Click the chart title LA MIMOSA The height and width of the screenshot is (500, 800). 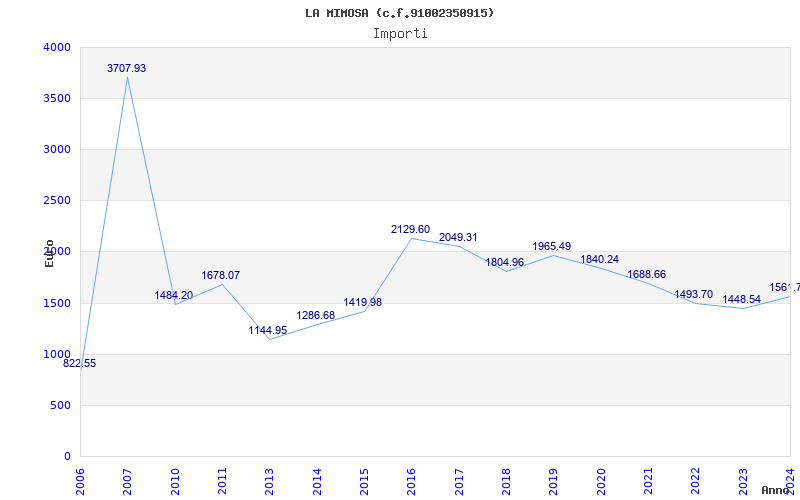click(x=399, y=13)
